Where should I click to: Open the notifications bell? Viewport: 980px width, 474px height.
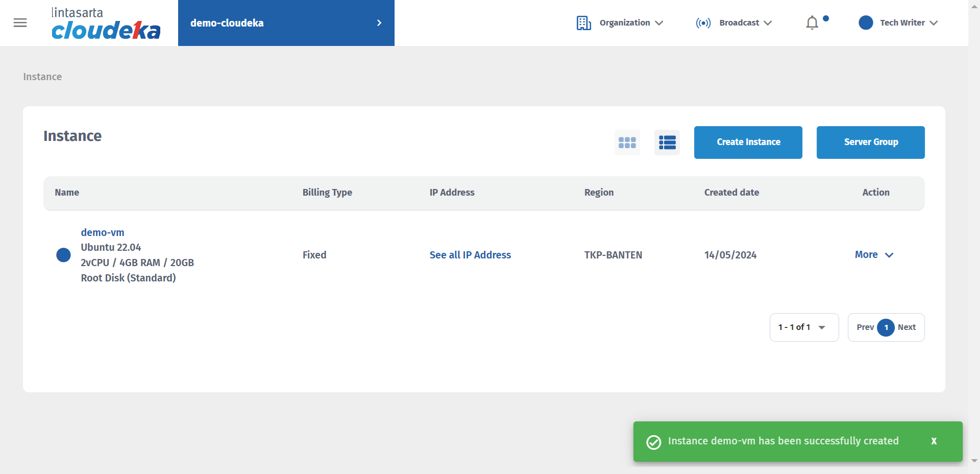click(x=812, y=23)
